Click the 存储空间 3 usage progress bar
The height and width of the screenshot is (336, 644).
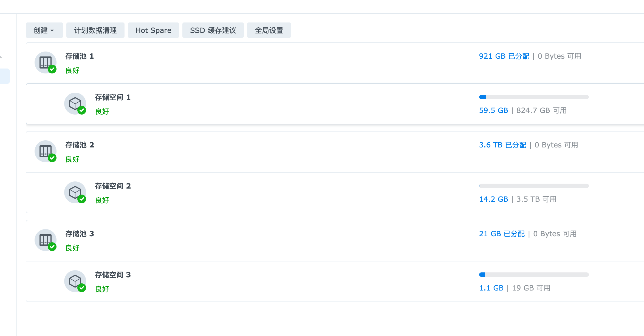(x=533, y=275)
